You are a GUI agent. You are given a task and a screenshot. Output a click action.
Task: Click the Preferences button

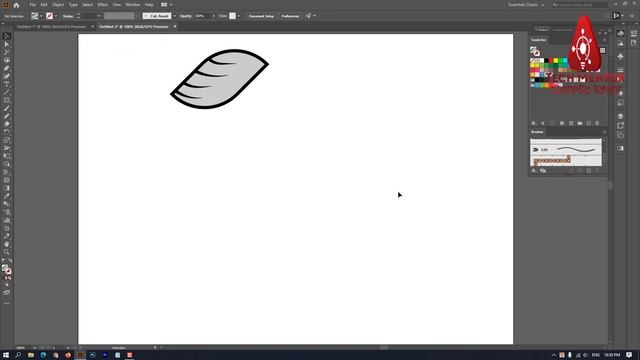pyautogui.click(x=290, y=16)
